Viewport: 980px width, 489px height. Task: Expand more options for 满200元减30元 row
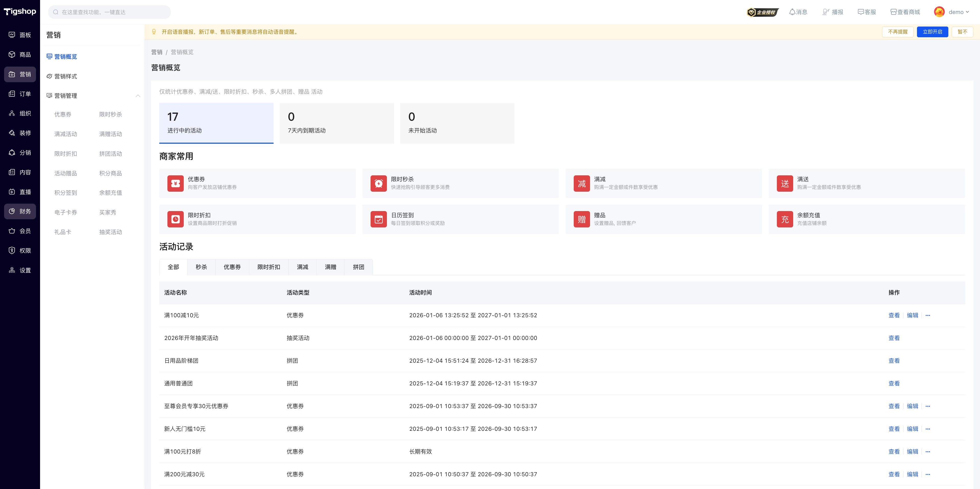[927, 474]
